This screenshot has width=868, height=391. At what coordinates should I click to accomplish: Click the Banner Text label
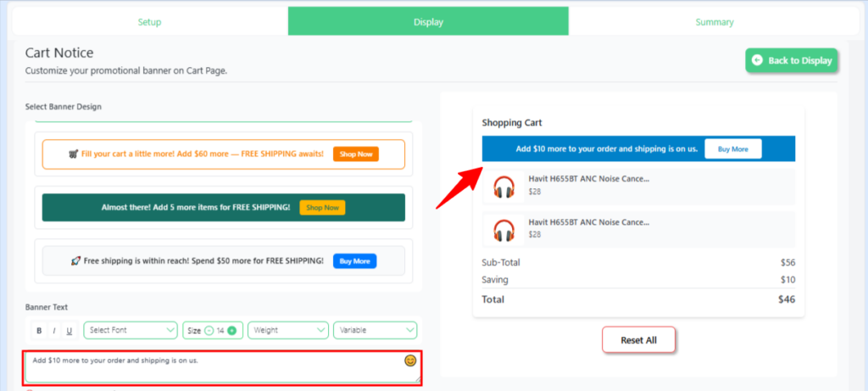(x=47, y=307)
